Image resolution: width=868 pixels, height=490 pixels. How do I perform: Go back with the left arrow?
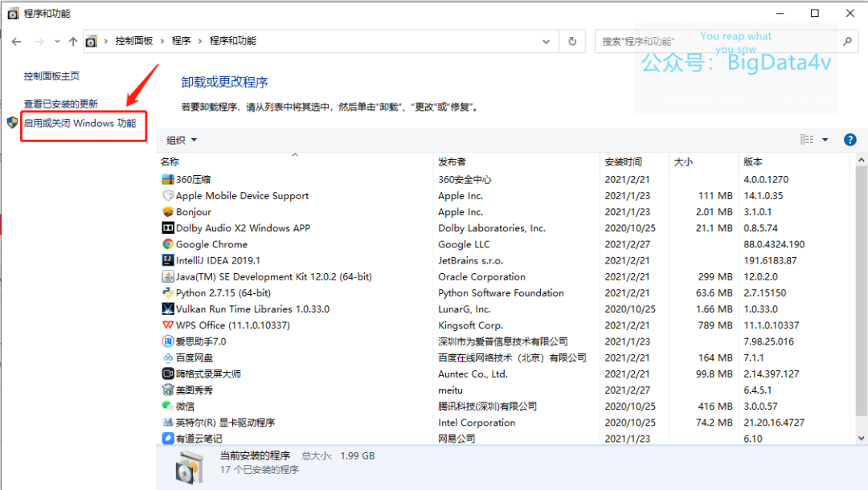point(17,42)
